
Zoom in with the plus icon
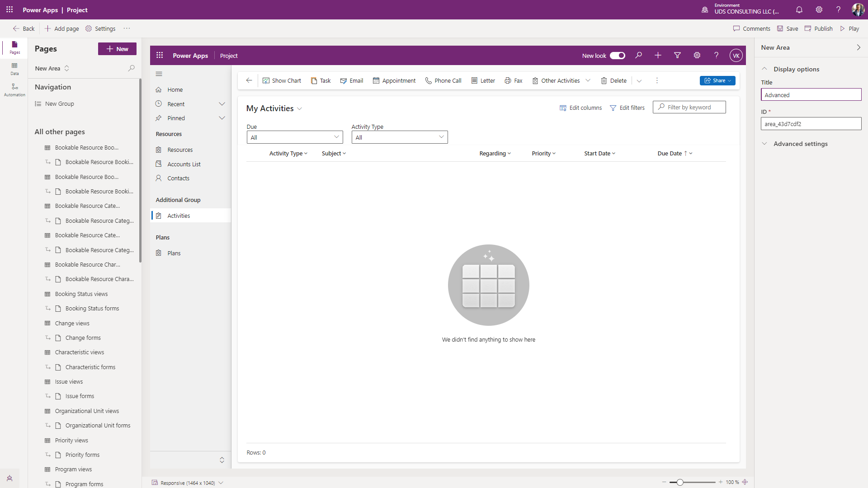coord(721,482)
